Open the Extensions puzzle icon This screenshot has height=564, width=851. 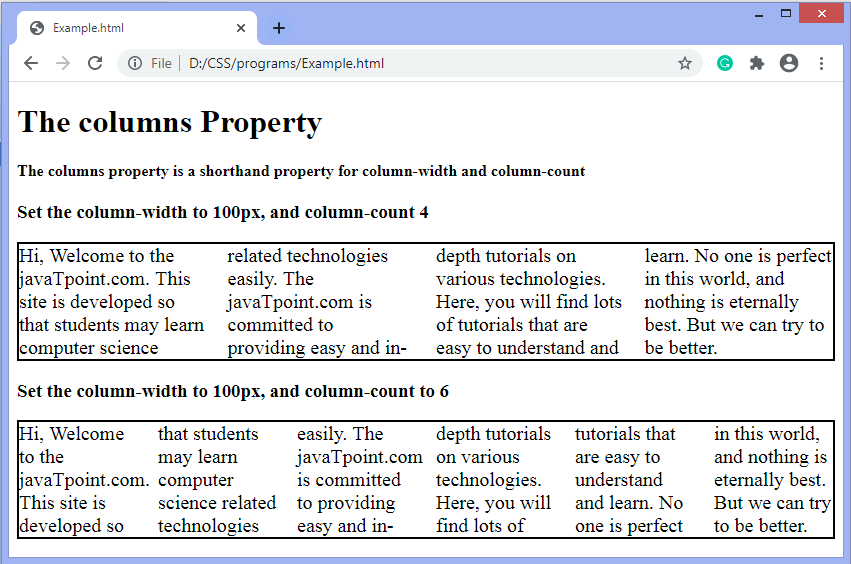[757, 64]
